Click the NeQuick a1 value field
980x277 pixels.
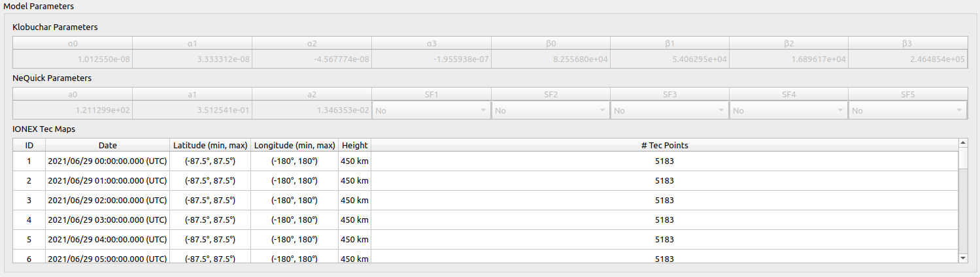coord(192,111)
